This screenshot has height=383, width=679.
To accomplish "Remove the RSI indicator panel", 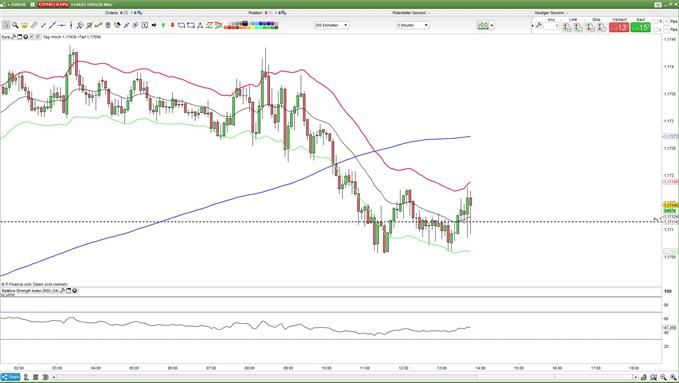I will 74,291.
